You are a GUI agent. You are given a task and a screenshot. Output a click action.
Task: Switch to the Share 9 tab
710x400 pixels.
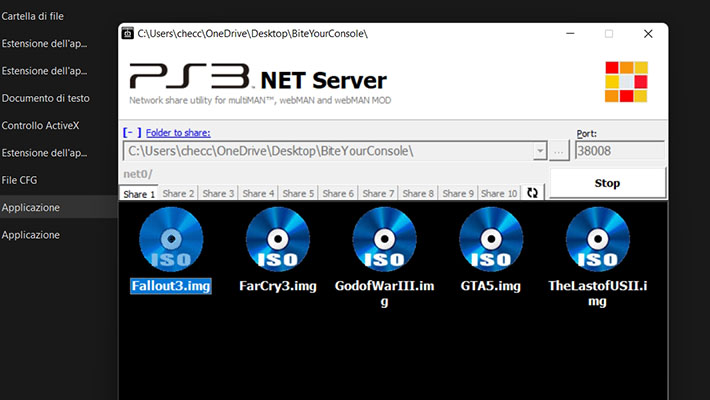(x=457, y=193)
